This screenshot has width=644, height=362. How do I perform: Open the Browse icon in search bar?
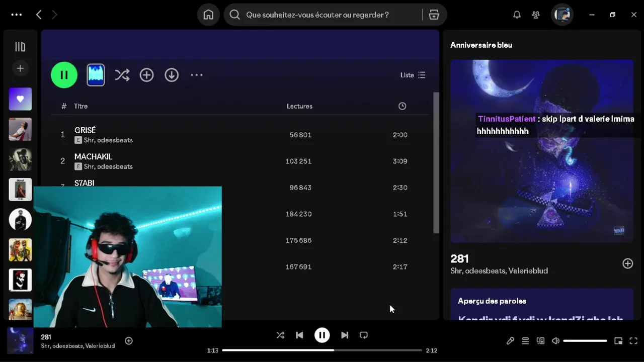(434, 15)
